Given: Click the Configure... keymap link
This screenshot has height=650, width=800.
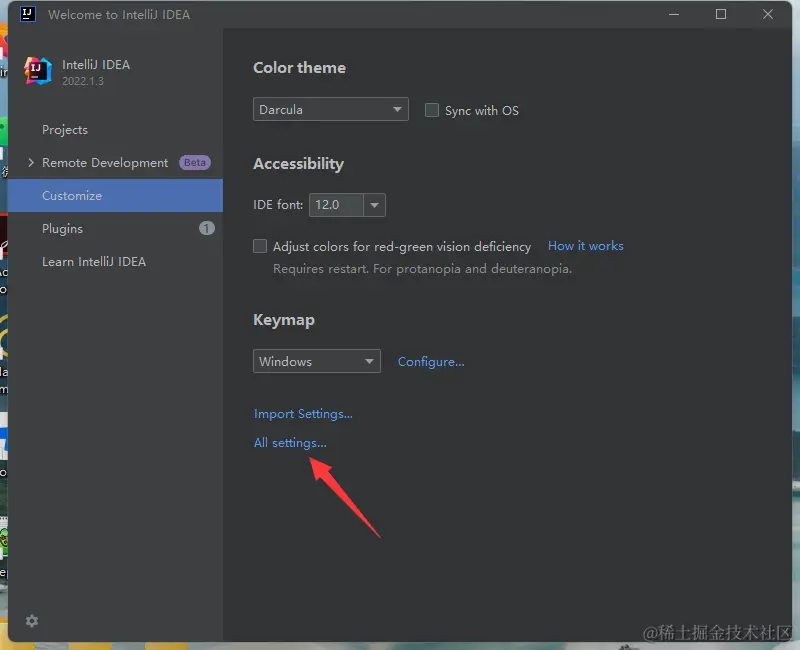Looking at the screenshot, I should [431, 362].
